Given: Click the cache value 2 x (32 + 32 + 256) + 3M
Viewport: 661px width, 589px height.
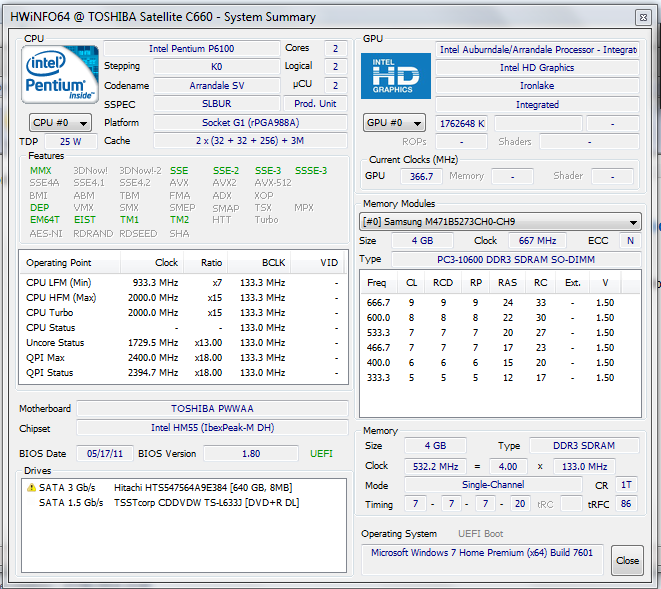Looking at the screenshot, I should tap(250, 141).
